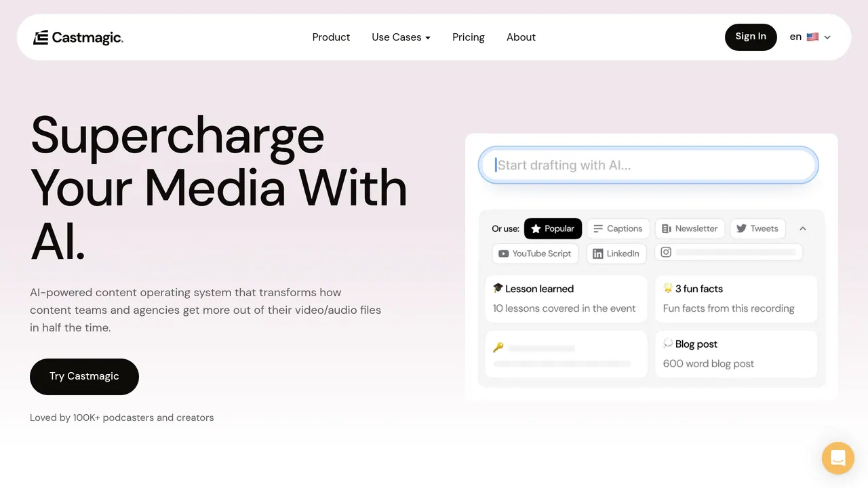
Task: Click the graduation cap icon
Action: [x=498, y=288]
